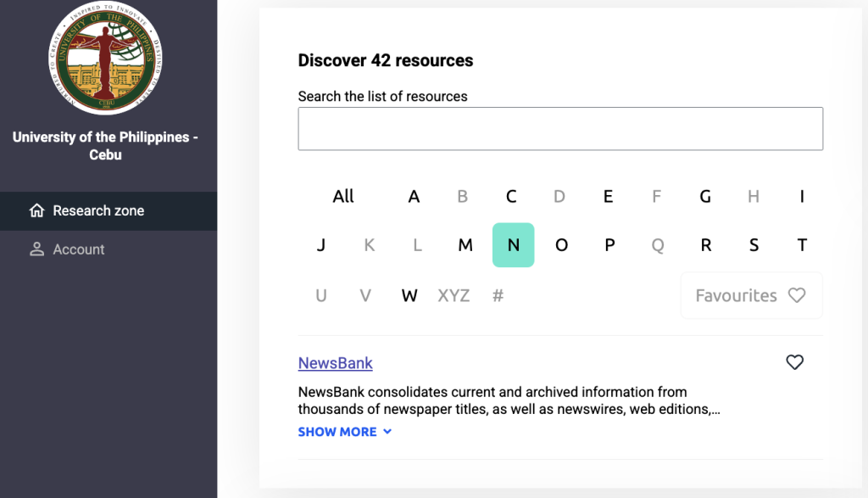
Task: Filter resources by letter E
Action: click(x=608, y=197)
